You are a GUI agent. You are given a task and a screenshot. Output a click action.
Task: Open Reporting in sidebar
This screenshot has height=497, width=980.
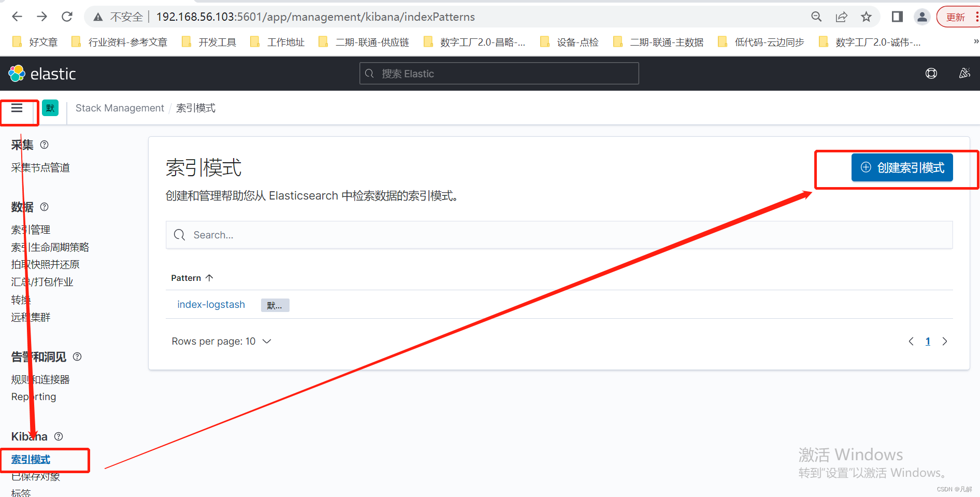[34, 397]
